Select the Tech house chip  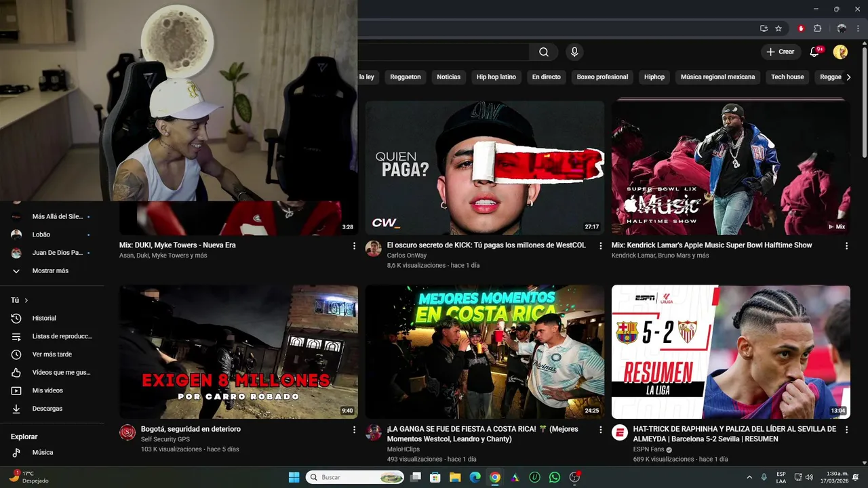[x=787, y=77]
